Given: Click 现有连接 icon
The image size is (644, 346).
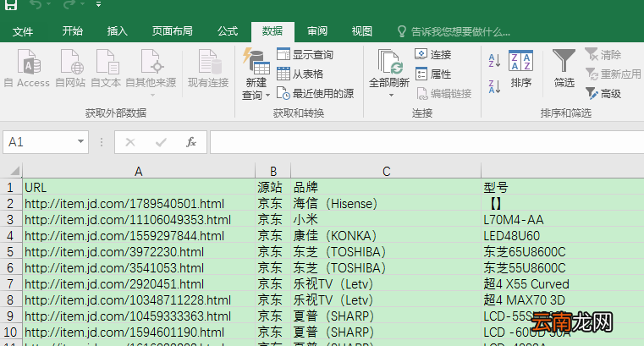Looking at the screenshot, I should point(208,69).
